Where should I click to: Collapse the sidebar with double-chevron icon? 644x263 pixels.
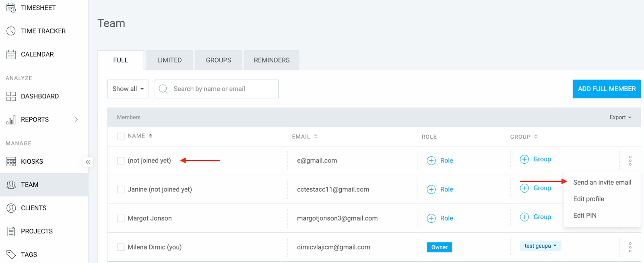pos(88,162)
